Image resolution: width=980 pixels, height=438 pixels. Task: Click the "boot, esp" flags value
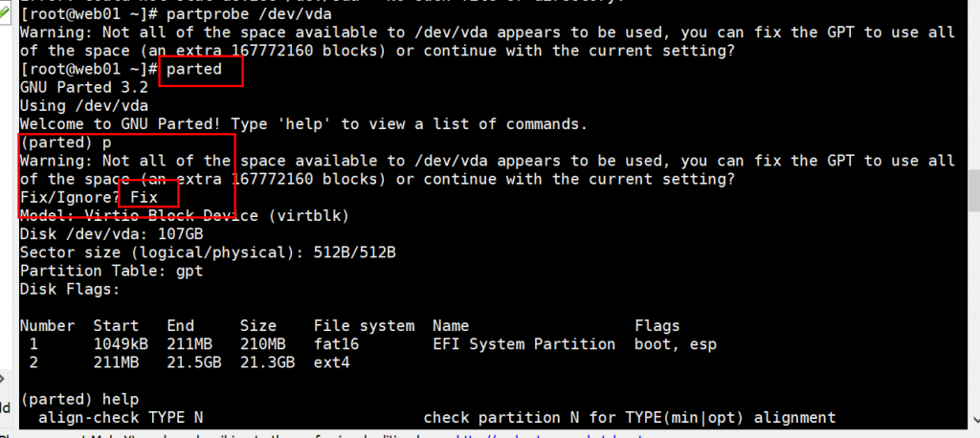[x=676, y=344]
